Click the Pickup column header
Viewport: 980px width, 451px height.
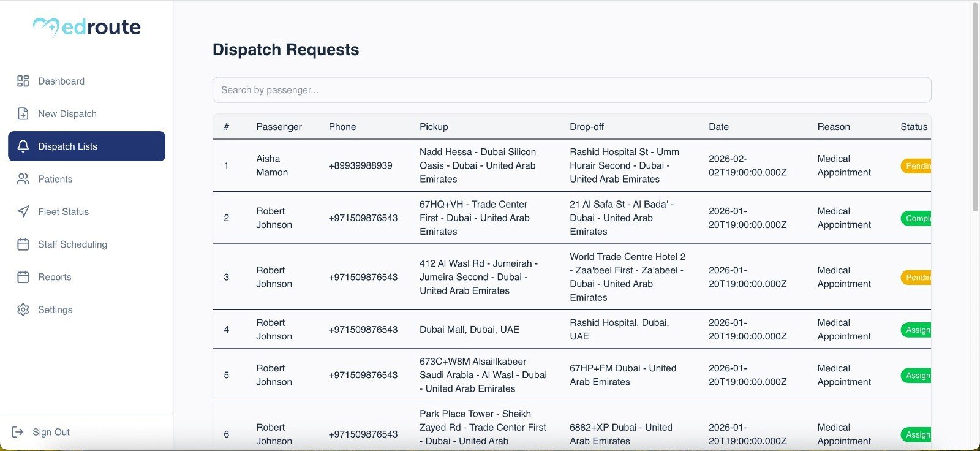click(434, 126)
